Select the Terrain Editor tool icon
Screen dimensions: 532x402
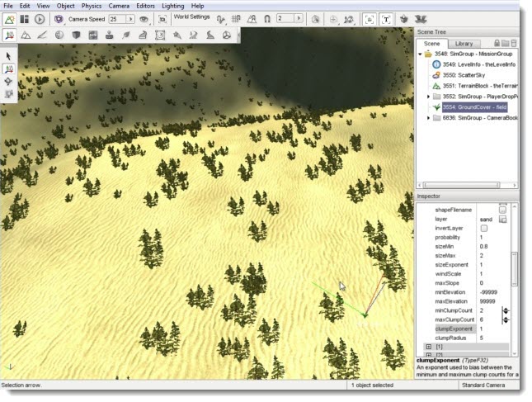click(26, 35)
